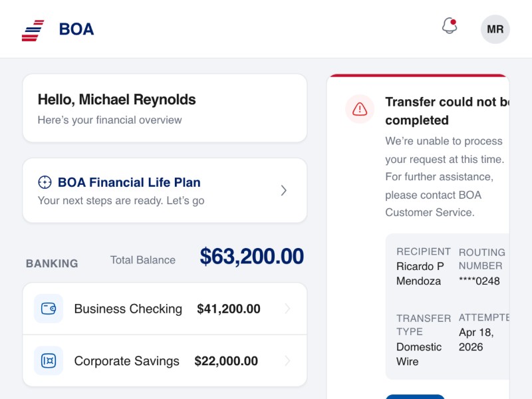Click the blue button below transfer details
The height and width of the screenshot is (399, 532).
[415, 396]
